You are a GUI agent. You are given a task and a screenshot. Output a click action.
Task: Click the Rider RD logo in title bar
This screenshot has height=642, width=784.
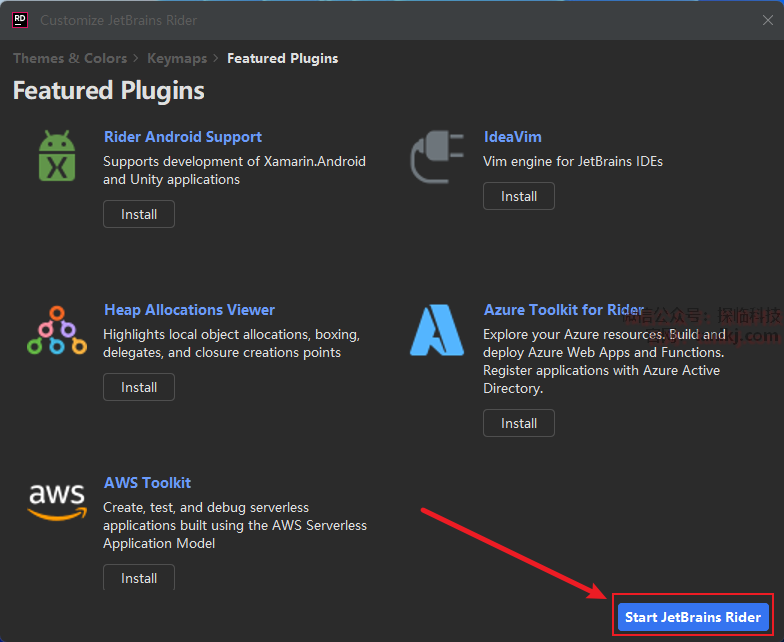[x=19, y=20]
